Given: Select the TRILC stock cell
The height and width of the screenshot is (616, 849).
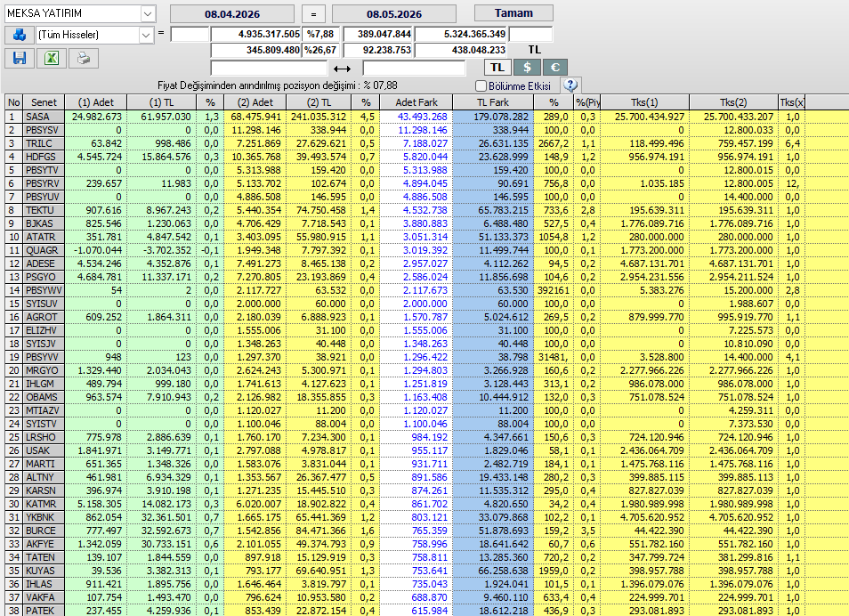Looking at the screenshot, I should click(44, 143).
